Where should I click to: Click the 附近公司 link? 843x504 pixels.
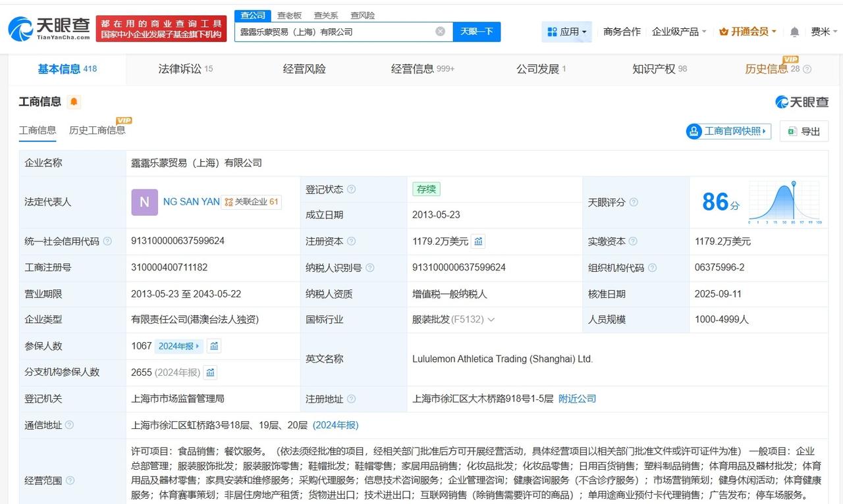[x=577, y=399]
